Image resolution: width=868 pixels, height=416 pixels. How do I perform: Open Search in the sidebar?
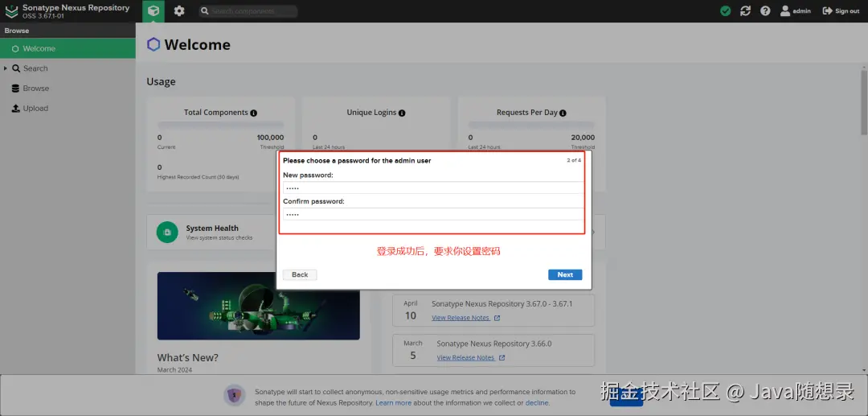click(x=35, y=68)
